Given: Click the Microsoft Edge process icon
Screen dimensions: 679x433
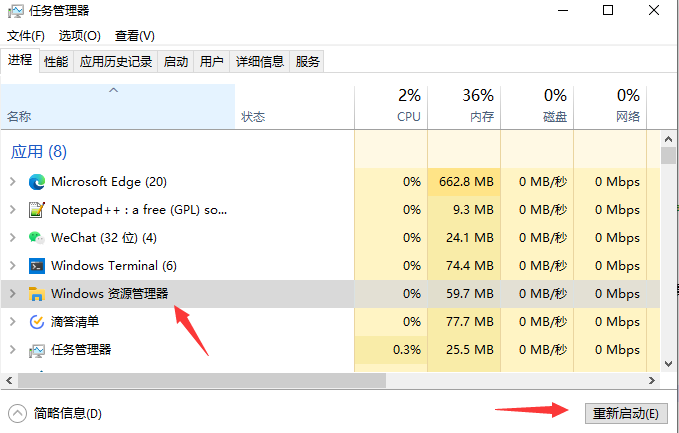Looking at the screenshot, I should coord(37,182).
